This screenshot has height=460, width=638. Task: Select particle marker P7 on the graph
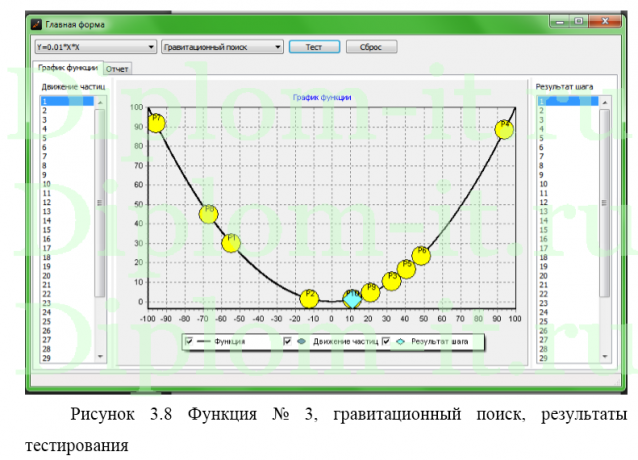(156, 122)
